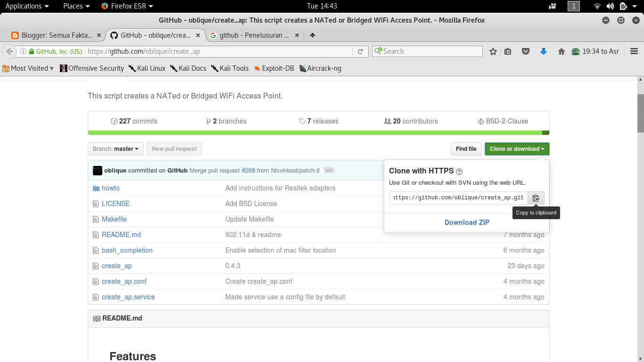
Task: View the 2 branches link
Action: (226, 121)
